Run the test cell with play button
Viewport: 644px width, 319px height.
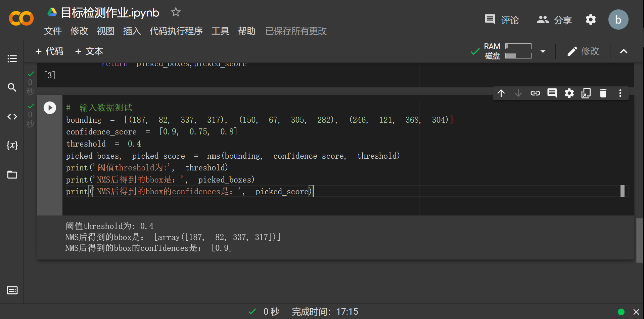[x=50, y=108]
